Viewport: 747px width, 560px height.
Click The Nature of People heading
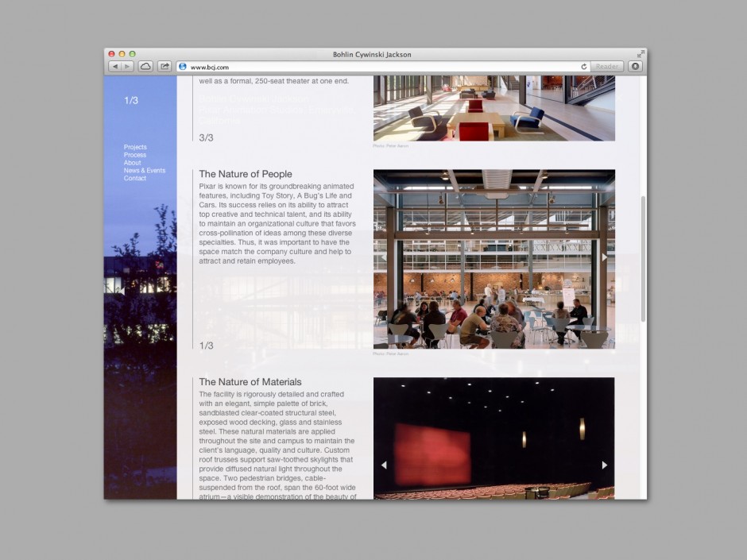coord(246,174)
